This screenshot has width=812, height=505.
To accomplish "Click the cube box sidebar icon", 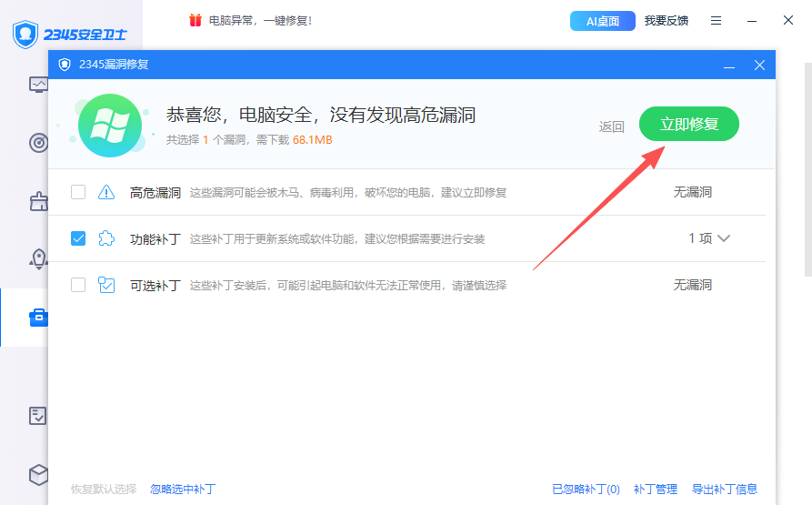I will [x=38, y=474].
